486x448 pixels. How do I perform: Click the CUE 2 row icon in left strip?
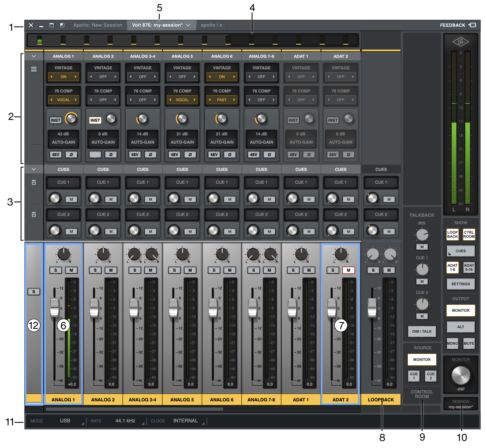[x=34, y=215]
